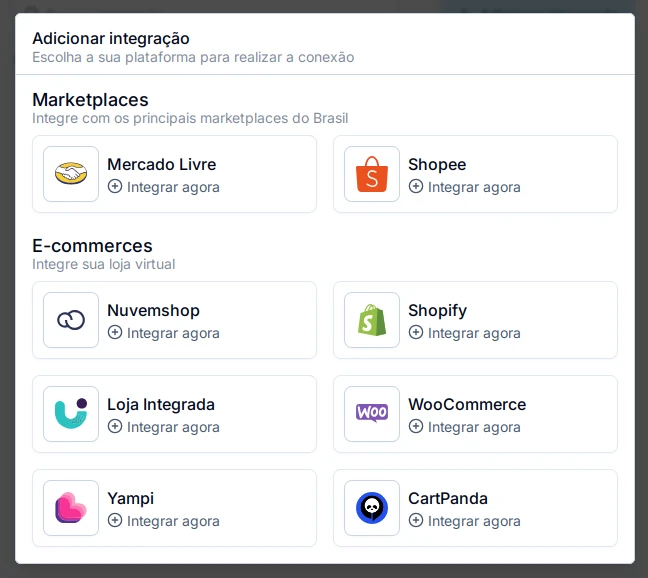This screenshot has width=648, height=578.
Task: Select the Yampi card title
Action: pos(131,498)
